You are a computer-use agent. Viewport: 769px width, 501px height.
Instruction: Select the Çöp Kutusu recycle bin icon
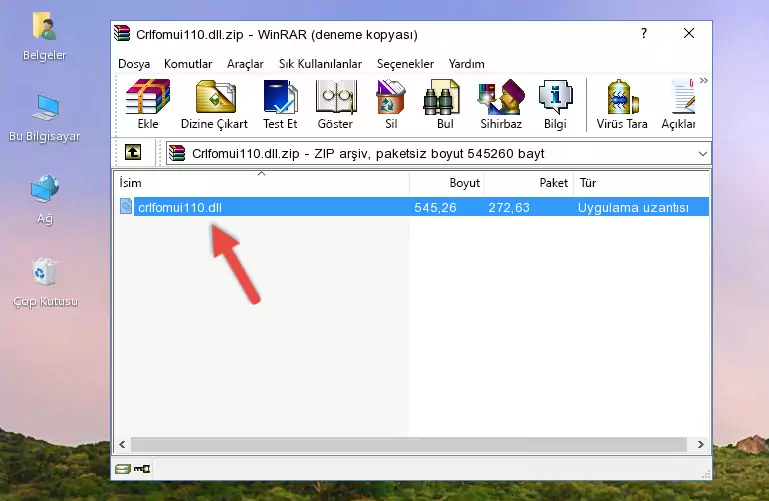[x=45, y=272]
